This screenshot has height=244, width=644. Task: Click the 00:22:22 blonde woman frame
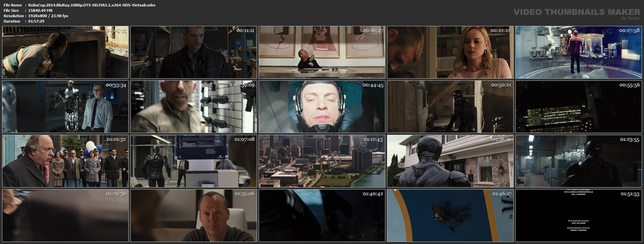point(450,52)
